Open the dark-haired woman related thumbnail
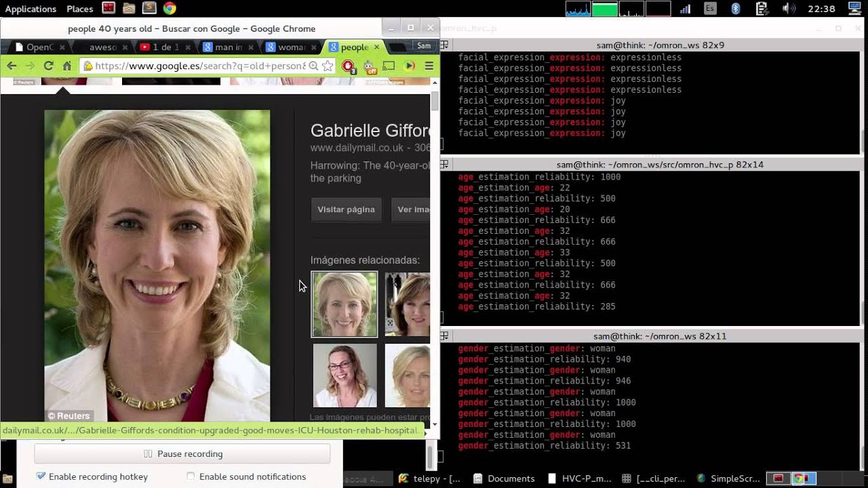The height and width of the screenshot is (488, 868). 408,304
